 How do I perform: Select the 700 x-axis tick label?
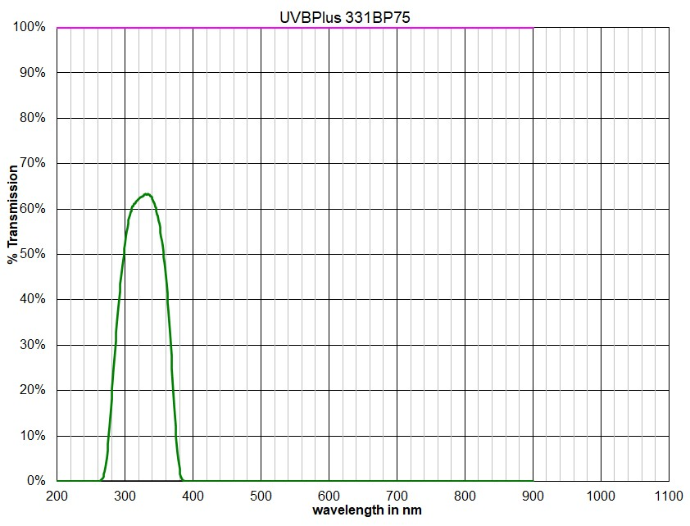point(396,496)
